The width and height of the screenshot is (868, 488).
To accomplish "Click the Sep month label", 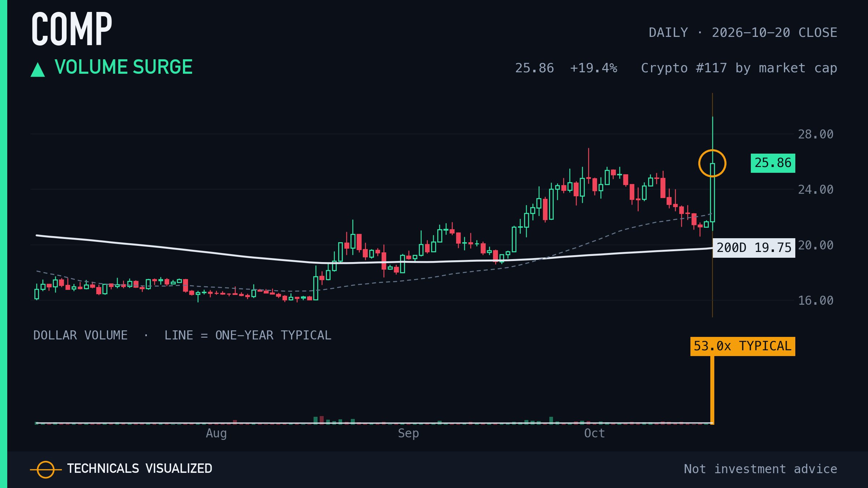I will pyautogui.click(x=408, y=433).
